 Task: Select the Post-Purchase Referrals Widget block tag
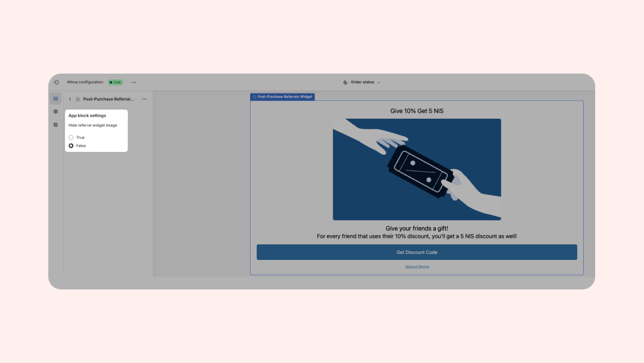pyautogui.click(x=282, y=97)
